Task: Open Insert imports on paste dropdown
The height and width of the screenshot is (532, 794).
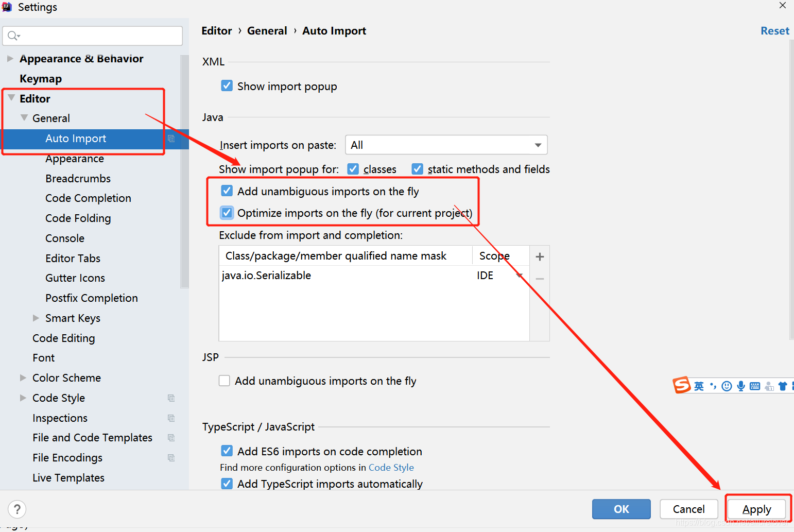Action: point(446,145)
